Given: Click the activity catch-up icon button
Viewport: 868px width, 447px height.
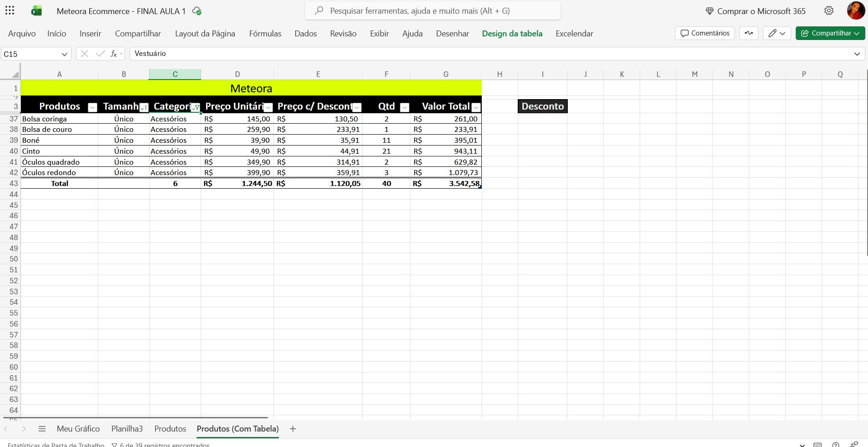Looking at the screenshot, I should (x=749, y=33).
